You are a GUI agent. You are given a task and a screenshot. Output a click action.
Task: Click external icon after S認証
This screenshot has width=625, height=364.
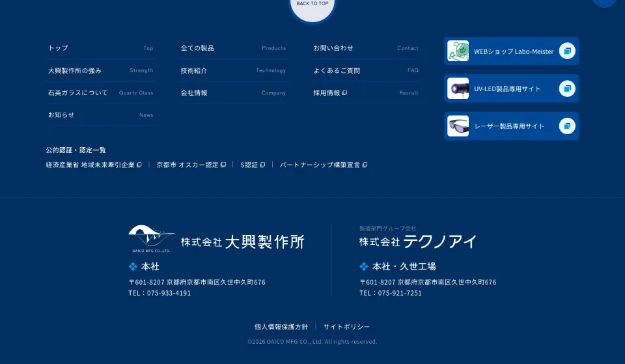pyautogui.click(x=262, y=165)
